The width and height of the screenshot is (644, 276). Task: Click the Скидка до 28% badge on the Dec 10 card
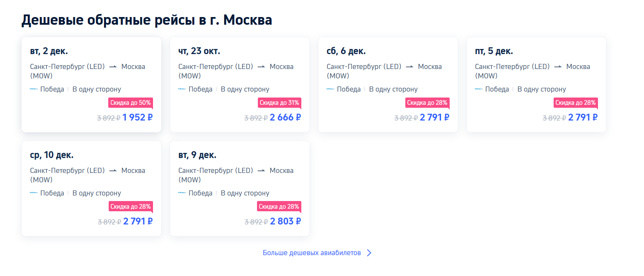coord(130,207)
